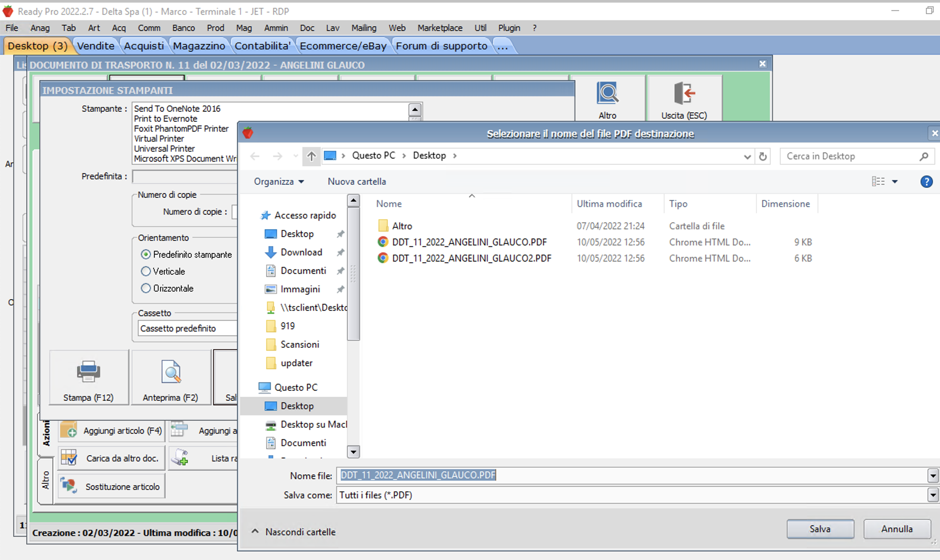Select Download in quick access
The height and width of the screenshot is (560, 940).
[301, 252]
